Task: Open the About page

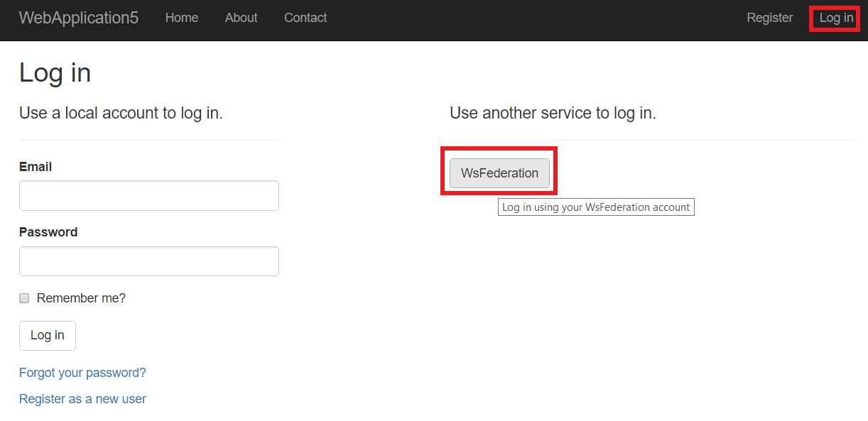Action: click(x=241, y=18)
